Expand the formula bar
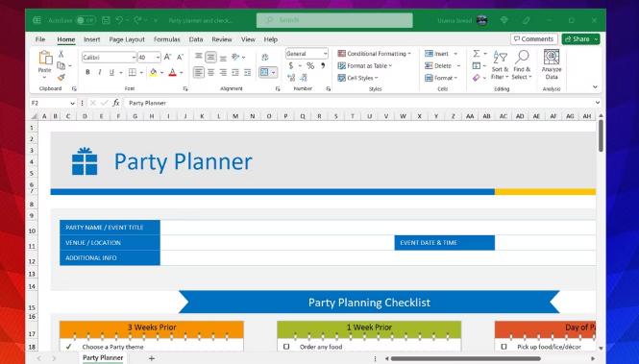Viewport: 639px width, 364px height. (x=598, y=103)
